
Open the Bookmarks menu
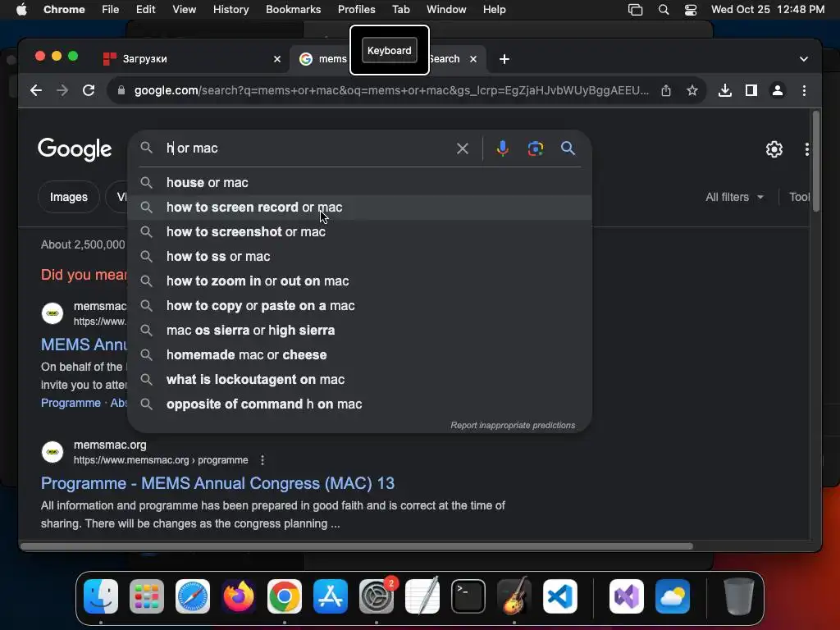coord(293,10)
